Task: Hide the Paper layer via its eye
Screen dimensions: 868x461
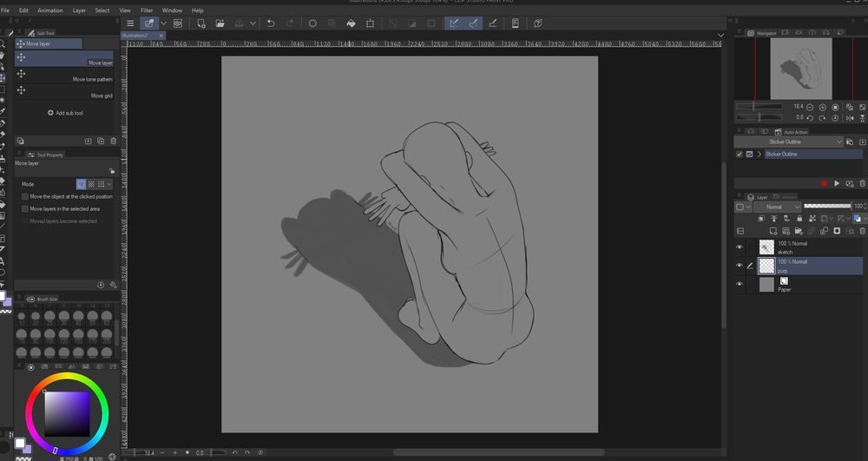Action: 740,284
